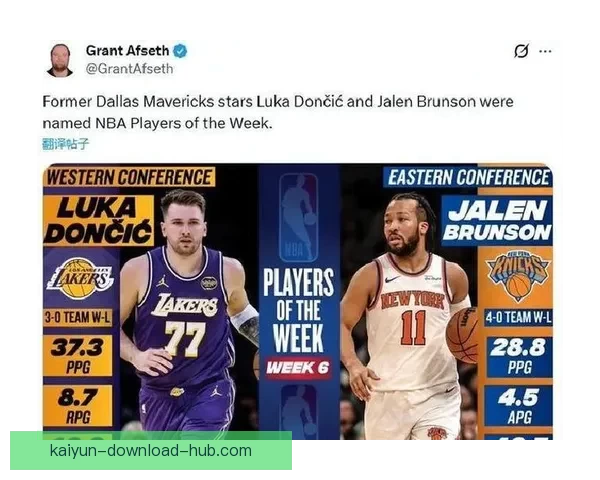
Task: Click the Eastern Conference banner
Action: (x=468, y=178)
